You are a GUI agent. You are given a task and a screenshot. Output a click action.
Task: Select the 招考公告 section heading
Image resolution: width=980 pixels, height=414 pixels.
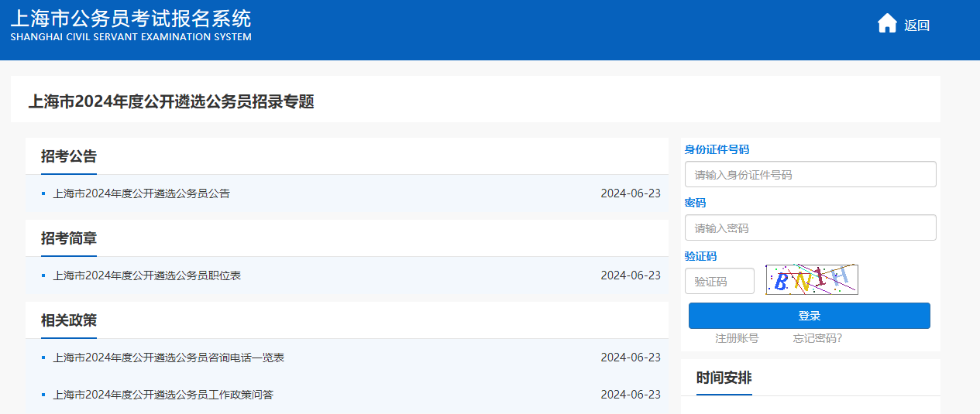pyautogui.click(x=69, y=156)
